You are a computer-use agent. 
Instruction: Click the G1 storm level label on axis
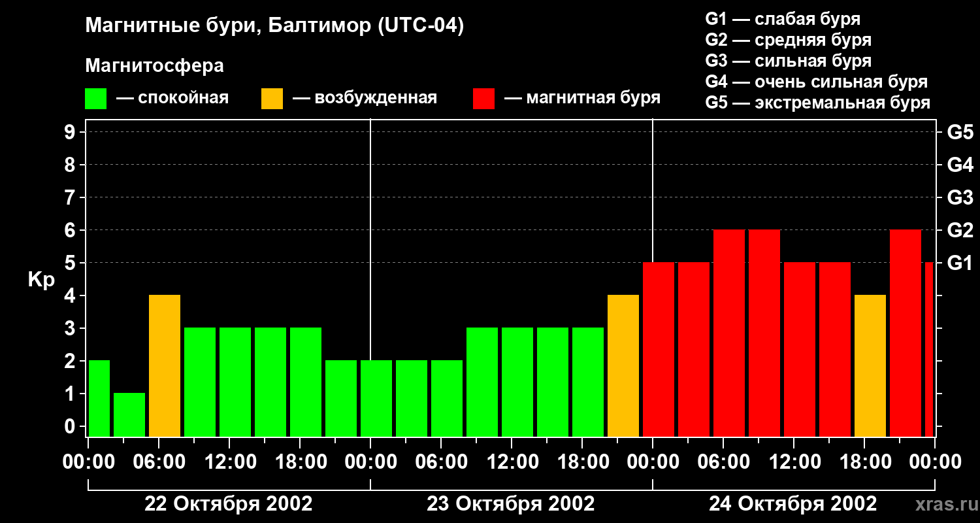(960, 263)
